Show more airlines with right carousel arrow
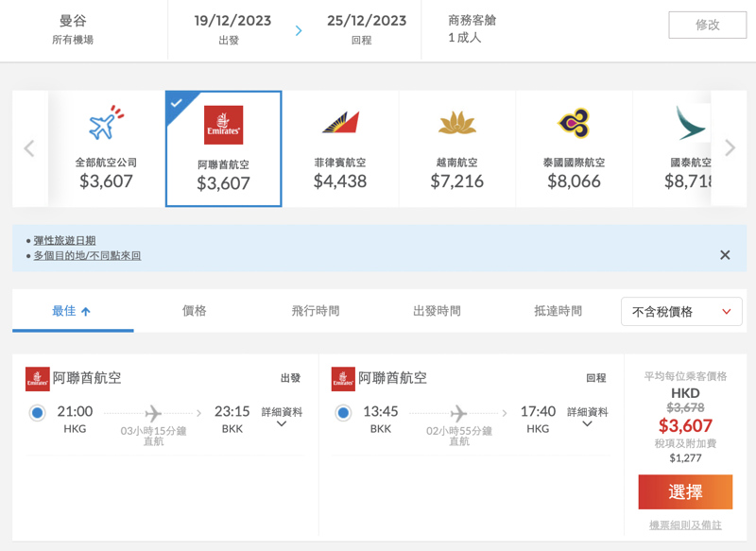This screenshot has height=551, width=756. tap(730, 147)
